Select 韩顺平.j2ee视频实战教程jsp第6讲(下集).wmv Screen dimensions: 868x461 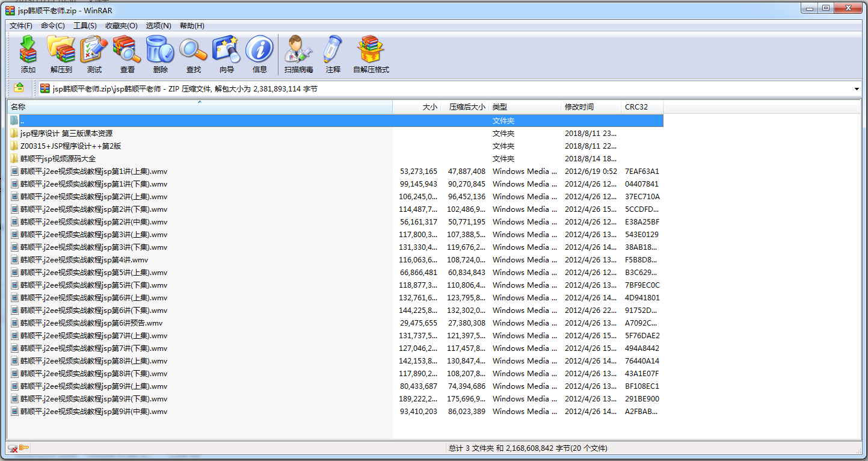point(94,310)
